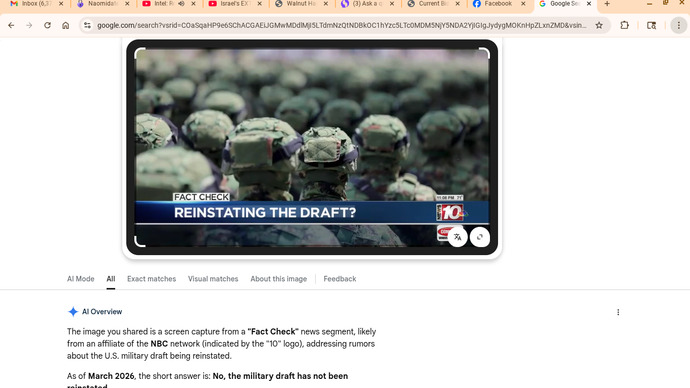Bookmark this page with star icon
The height and width of the screenshot is (388, 690).
click(599, 26)
